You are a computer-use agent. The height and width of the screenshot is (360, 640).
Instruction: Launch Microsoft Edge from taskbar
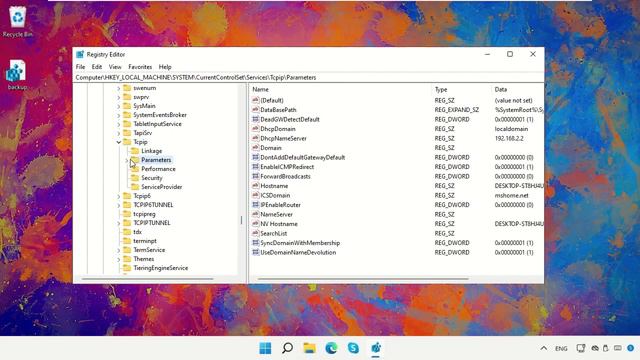pyautogui.click(x=331, y=348)
